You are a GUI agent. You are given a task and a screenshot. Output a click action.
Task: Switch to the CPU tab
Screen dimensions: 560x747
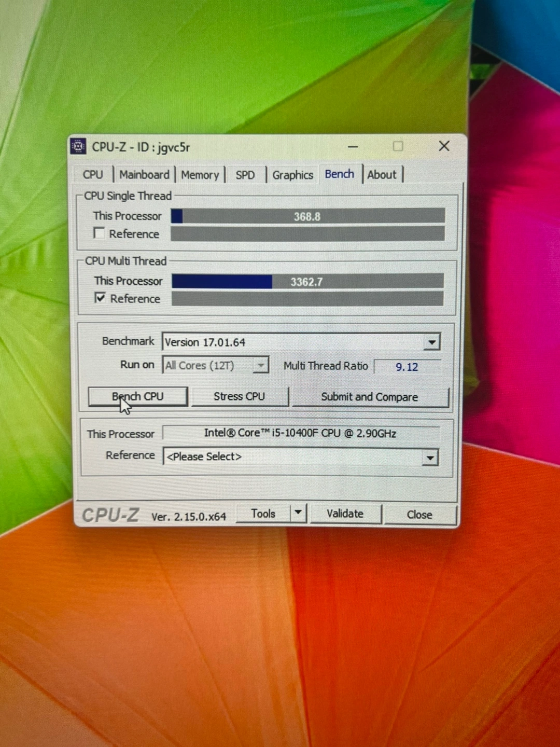[93, 175]
